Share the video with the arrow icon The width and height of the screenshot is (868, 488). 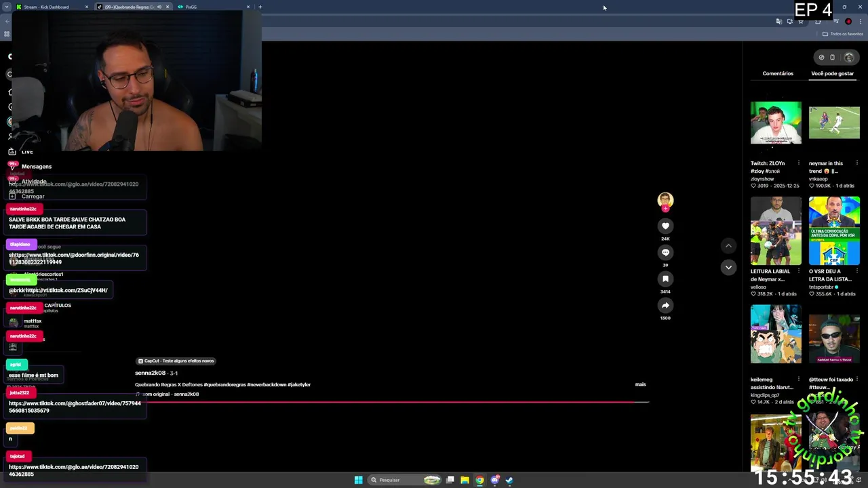pos(665,305)
